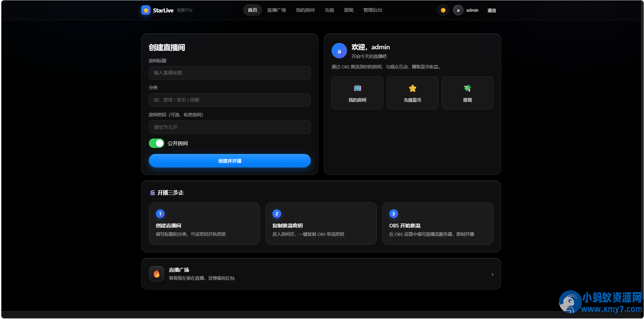Image resolution: width=644 pixels, height=319 pixels.
Task: Click the 创建并开播 button
Action: 230,161
